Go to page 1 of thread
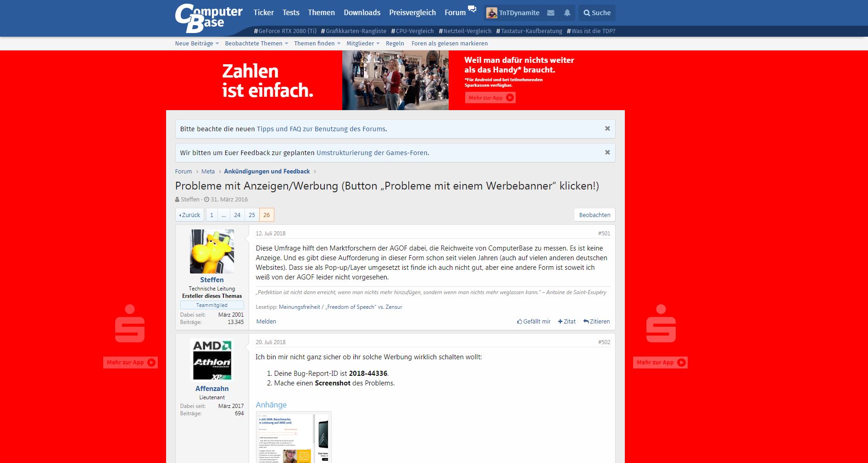This screenshot has width=868, height=463. pos(211,215)
